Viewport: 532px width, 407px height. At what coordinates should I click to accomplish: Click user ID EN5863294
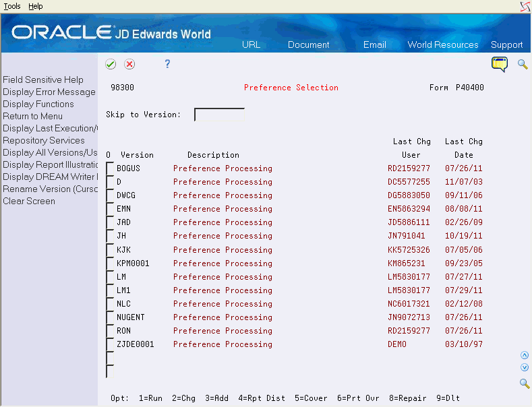coord(409,209)
